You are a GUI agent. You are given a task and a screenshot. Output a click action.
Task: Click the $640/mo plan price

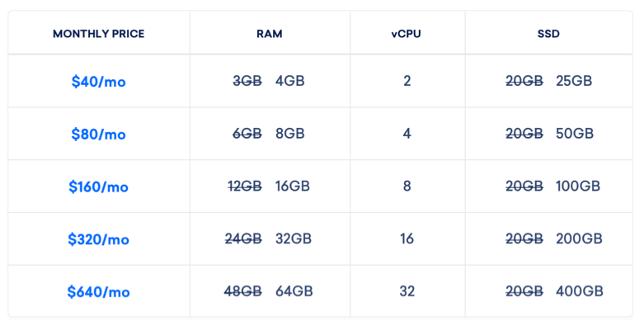(x=98, y=291)
